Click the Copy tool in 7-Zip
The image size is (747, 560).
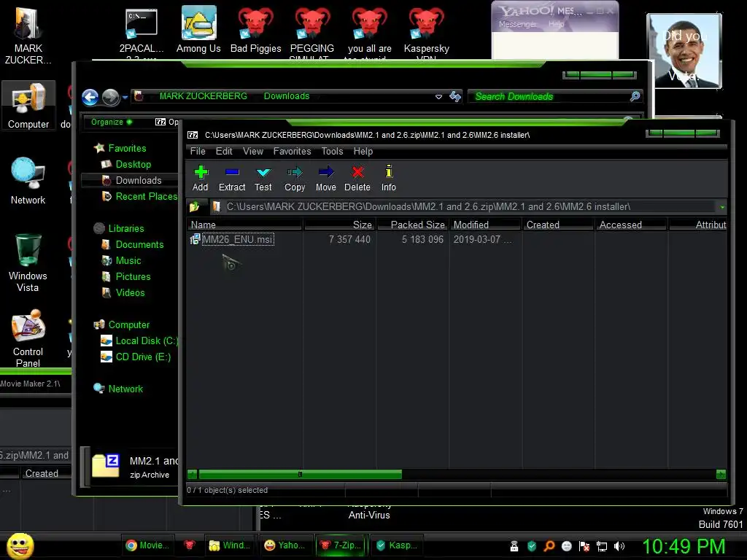(295, 178)
